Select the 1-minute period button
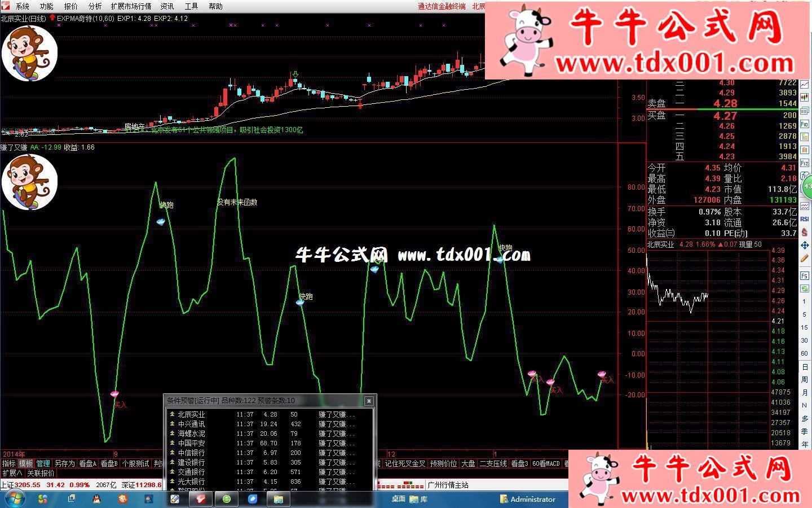This screenshot has width=812, height=508. (x=805, y=301)
